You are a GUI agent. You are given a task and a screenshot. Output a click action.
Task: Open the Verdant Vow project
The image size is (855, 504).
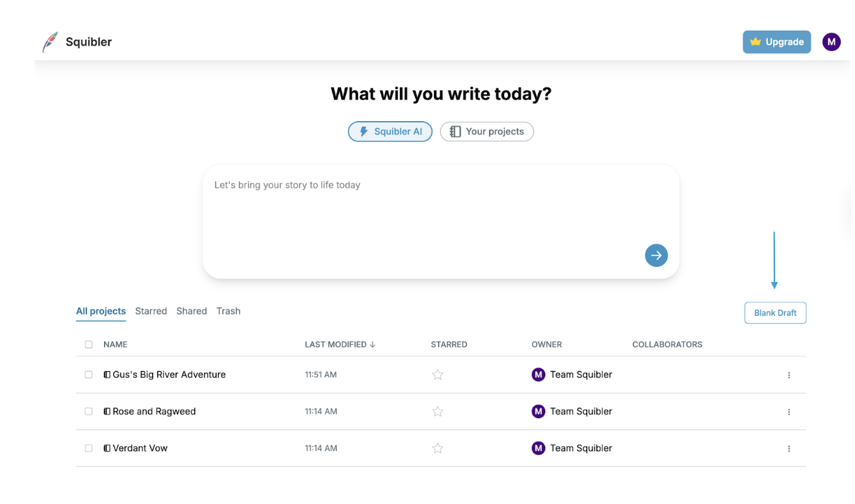tap(140, 448)
